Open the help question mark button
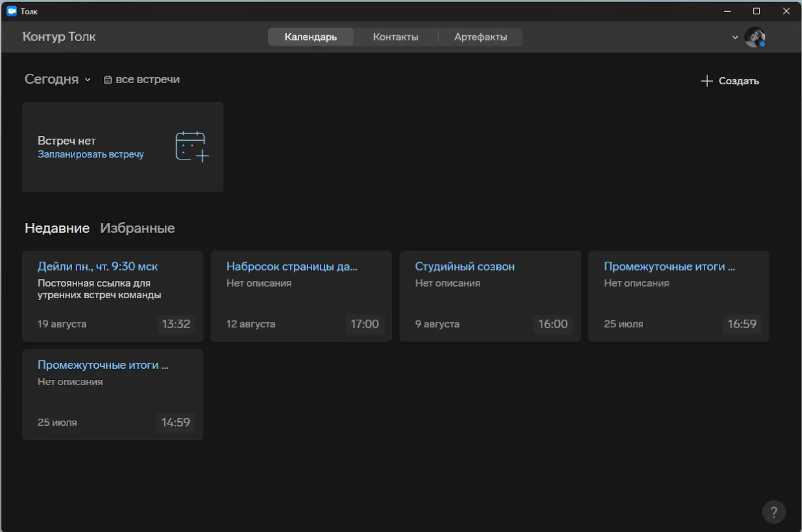Viewport: 802px width, 532px height. point(773,511)
